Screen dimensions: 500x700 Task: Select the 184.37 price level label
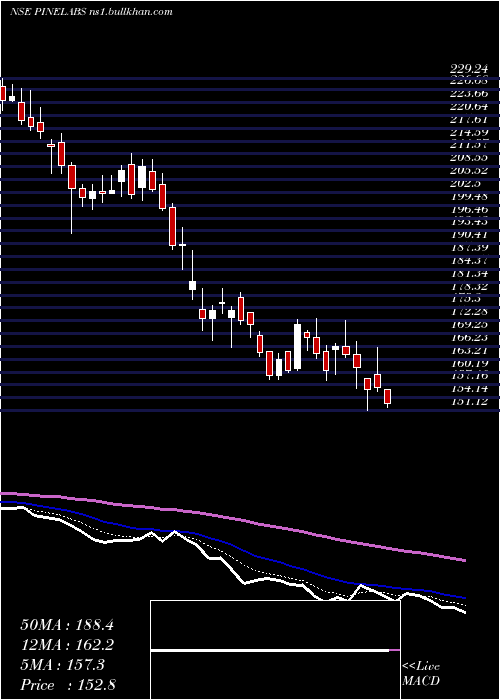[469, 261]
